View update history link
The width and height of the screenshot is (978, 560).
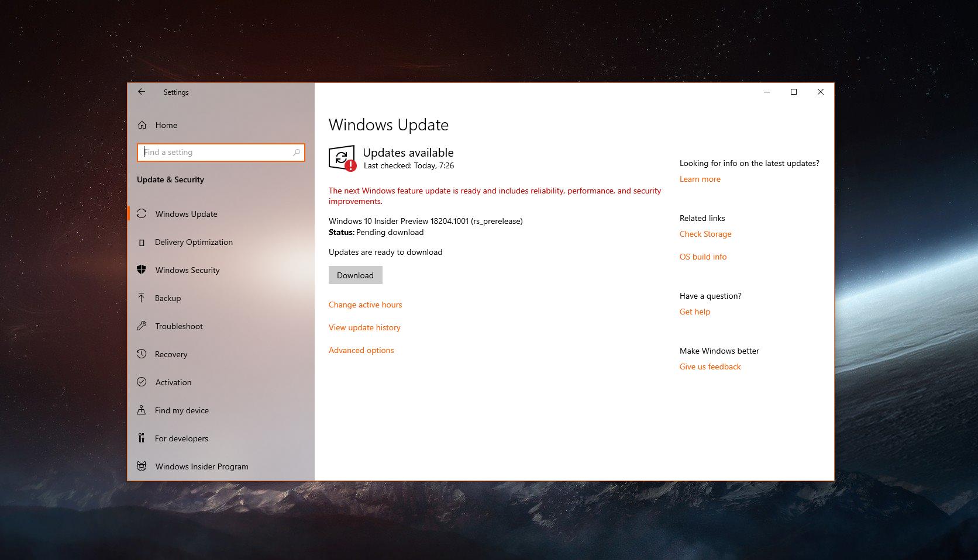(364, 327)
